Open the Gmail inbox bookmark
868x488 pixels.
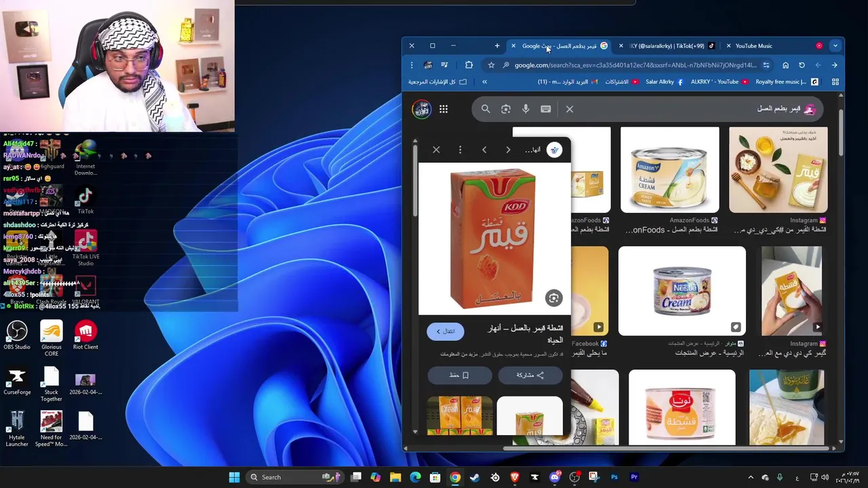point(568,82)
